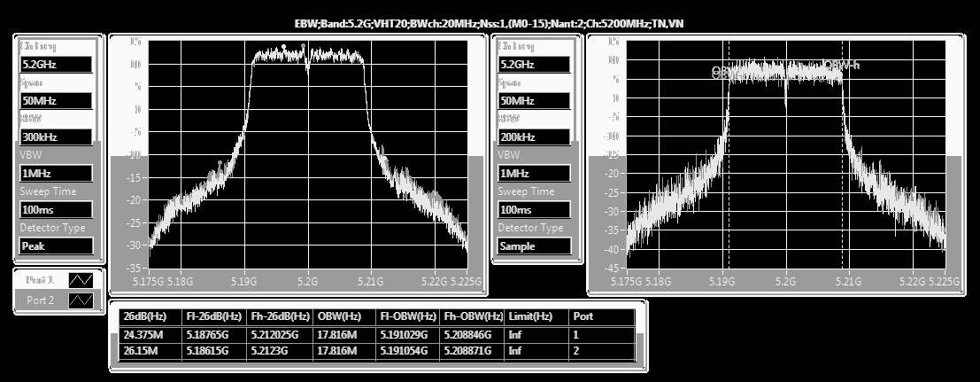Select the 5.191054G table cell

tap(408, 351)
